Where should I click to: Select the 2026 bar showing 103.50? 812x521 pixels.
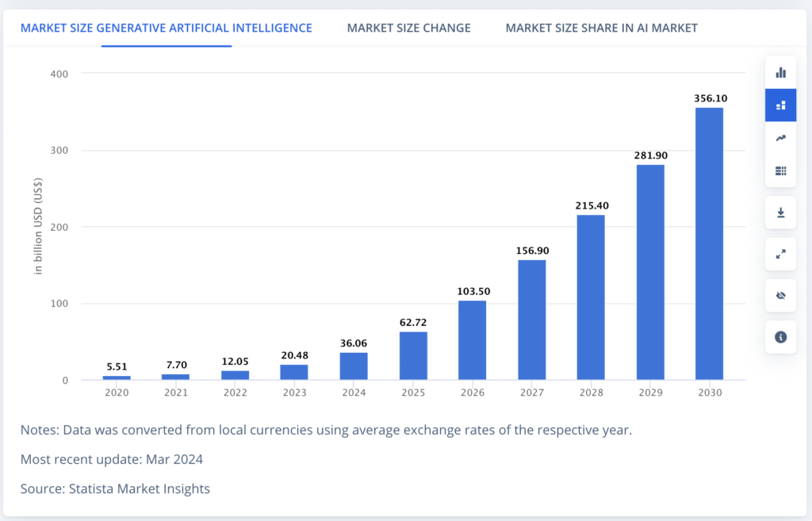coord(472,340)
